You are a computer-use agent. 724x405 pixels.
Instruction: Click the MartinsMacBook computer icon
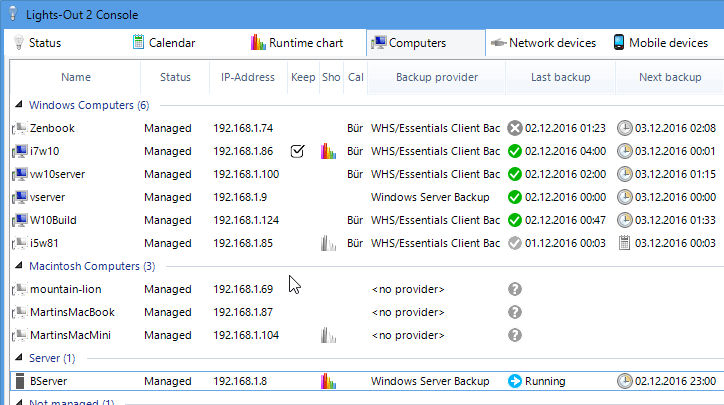[19, 312]
